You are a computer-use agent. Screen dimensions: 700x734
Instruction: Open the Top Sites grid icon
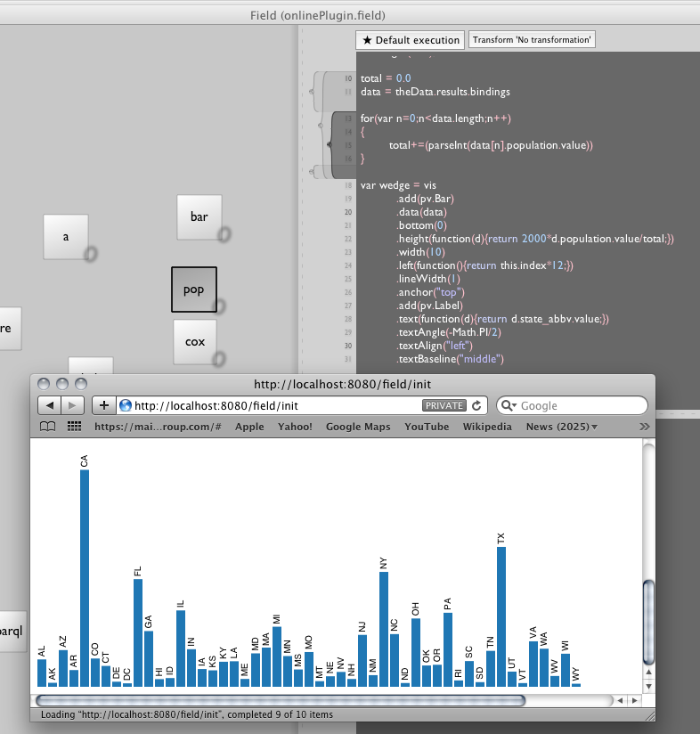(x=75, y=427)
